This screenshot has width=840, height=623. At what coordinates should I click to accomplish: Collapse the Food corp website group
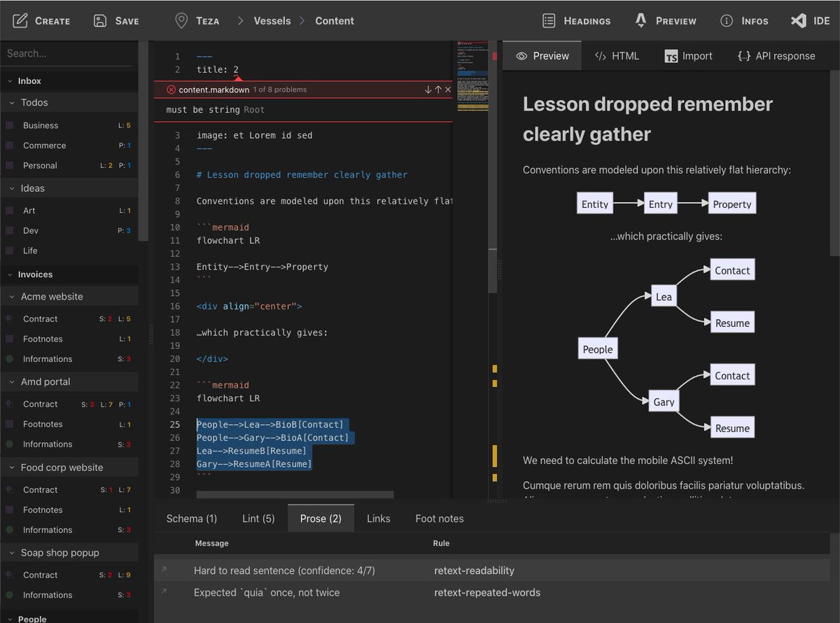click(x=12, y=468)
